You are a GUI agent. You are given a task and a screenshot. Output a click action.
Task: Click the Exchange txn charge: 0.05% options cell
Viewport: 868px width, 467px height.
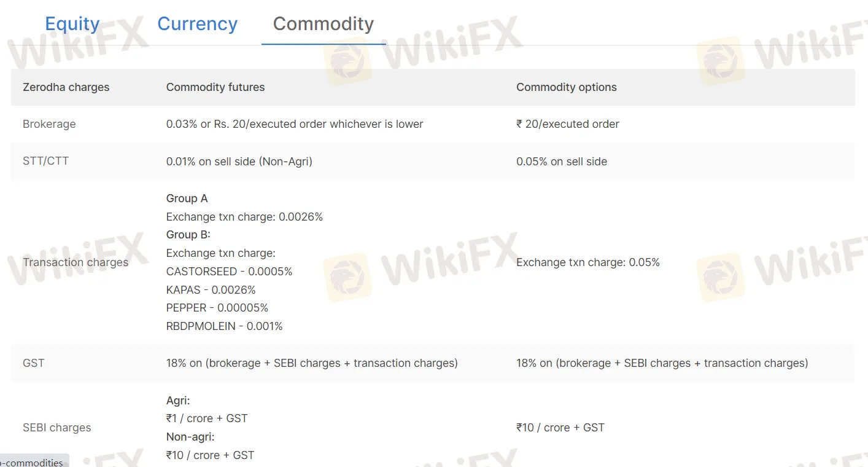pos(587,262)
